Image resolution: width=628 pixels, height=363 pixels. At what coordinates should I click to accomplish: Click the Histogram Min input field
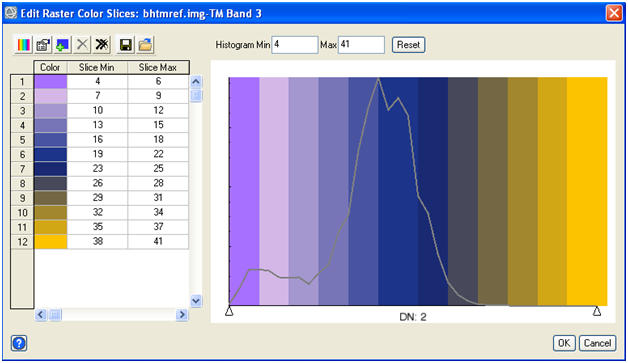click(295, 45)
